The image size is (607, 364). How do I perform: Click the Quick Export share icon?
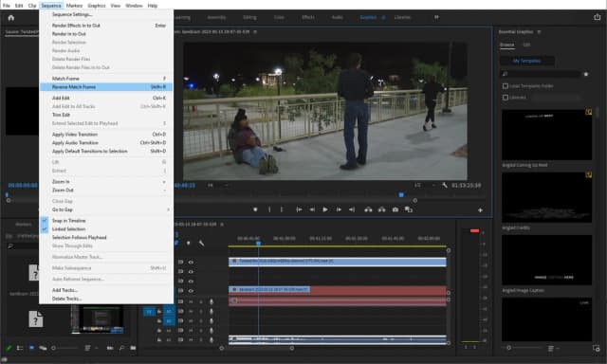pos(597,17)
